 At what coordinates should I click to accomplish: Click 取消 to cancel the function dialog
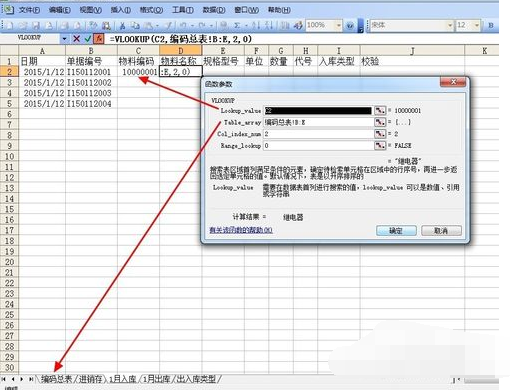(x=441, y=230)
